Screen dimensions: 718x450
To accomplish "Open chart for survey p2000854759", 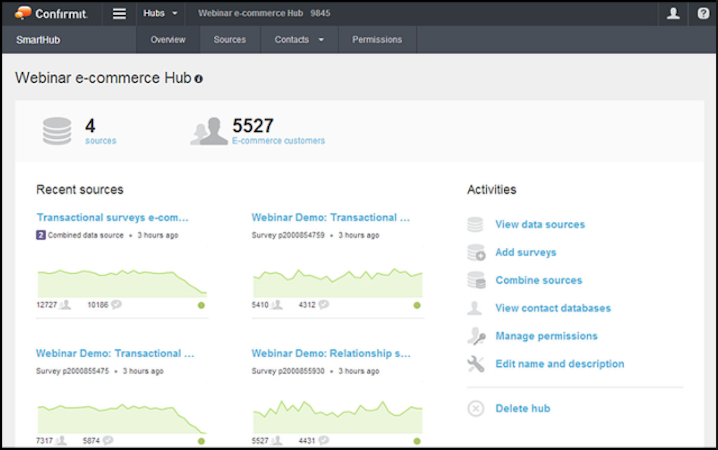I will (338, 283).
